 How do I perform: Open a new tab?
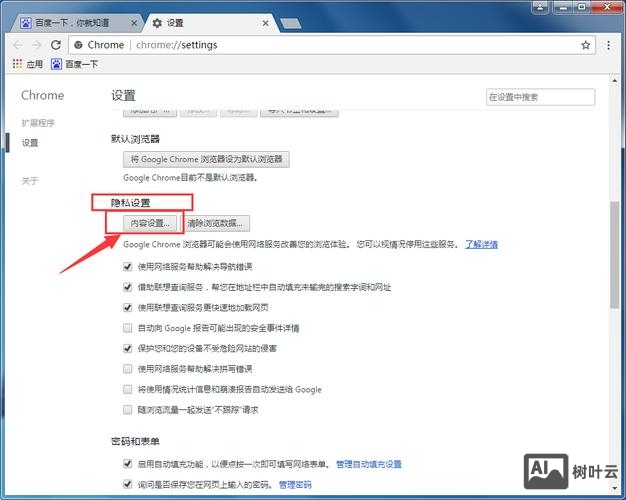click(291, 24)
